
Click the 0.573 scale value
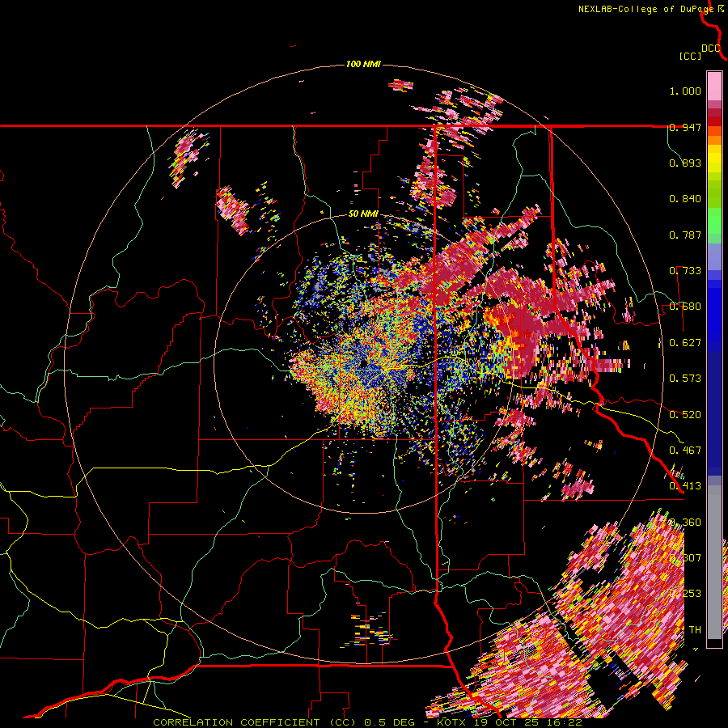click(x=685, y=379)
